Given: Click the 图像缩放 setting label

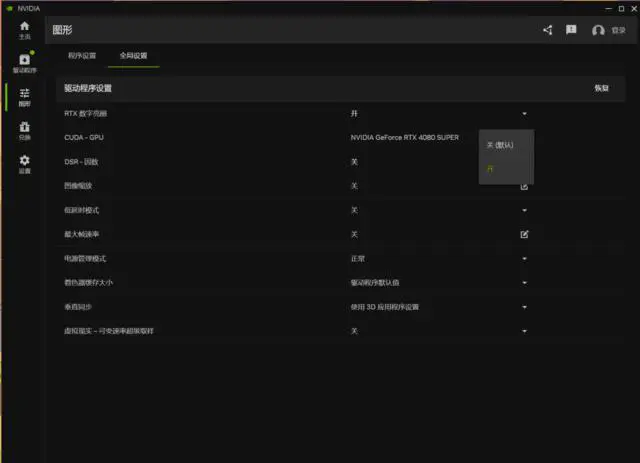Looking at the screenshot, I should click(x=78, y=186).
